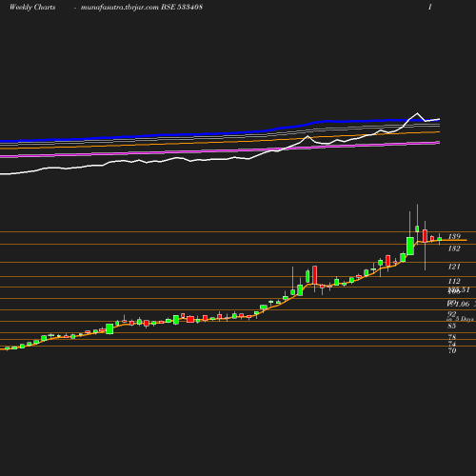Click the peak of the white indicator line
Image resolution: width=476 pixels, height=476 pixels.
coord(417,113)
